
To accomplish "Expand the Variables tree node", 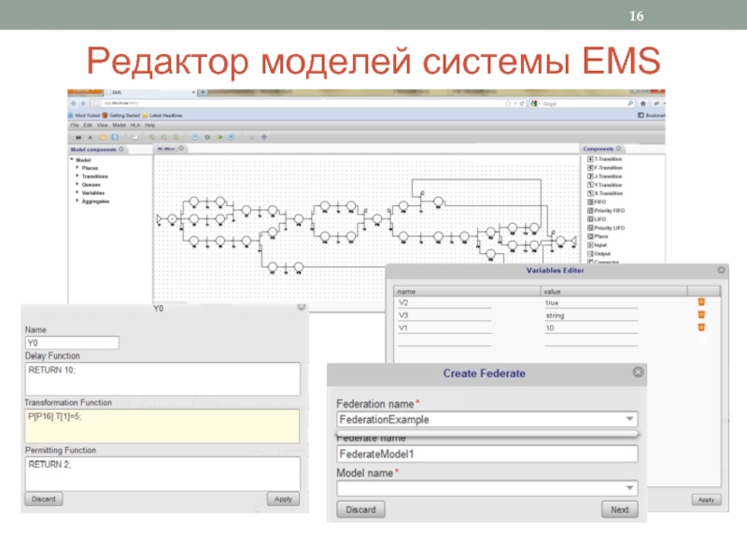I will click(78, 192).
